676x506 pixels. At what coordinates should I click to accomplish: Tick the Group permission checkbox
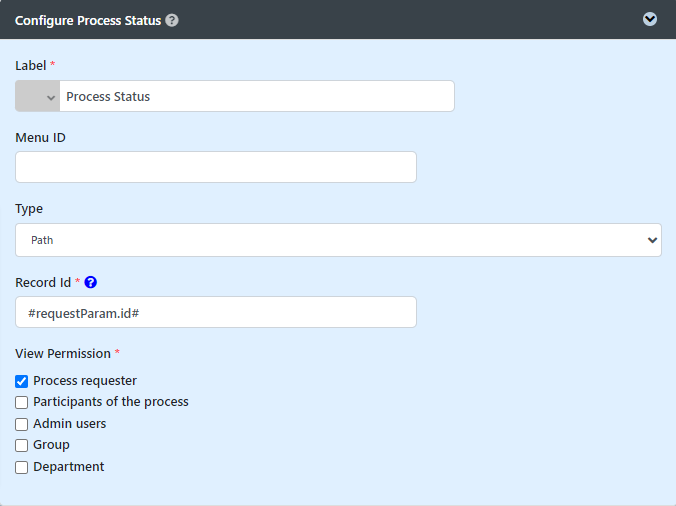coord(22,445)
